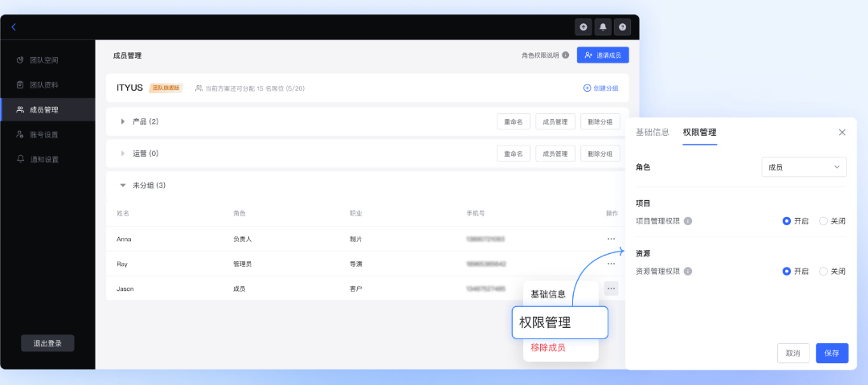Click the 团队资料 clipboard icon
This screenshot has width=868, height=385.
pos(20,84)
